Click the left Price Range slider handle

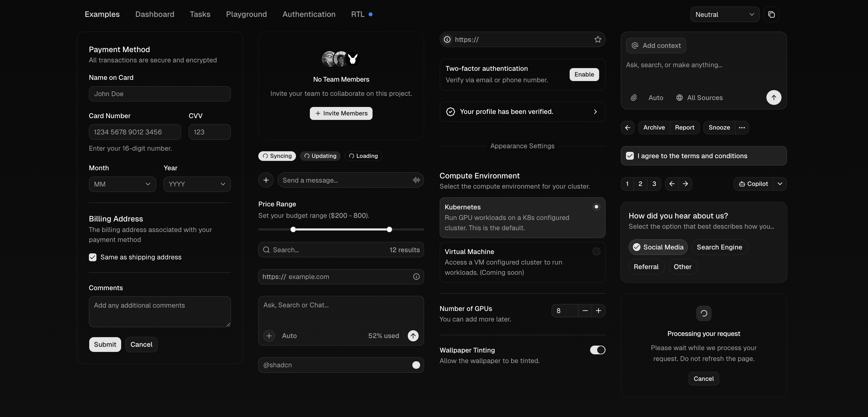[x=293, y=229]
